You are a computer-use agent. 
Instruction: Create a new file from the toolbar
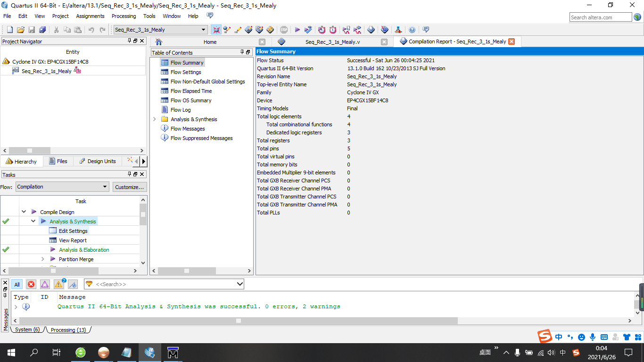[x=9, y=30]
